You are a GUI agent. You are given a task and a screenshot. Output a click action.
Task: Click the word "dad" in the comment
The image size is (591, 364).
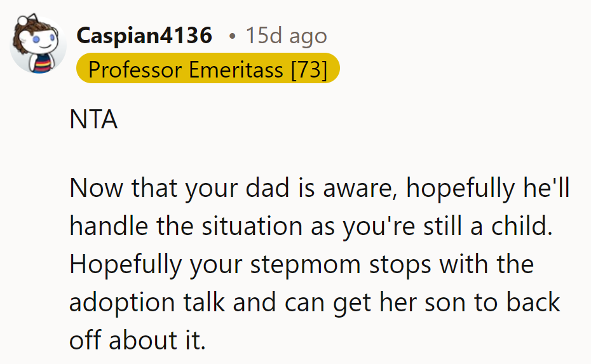(261, 189)
